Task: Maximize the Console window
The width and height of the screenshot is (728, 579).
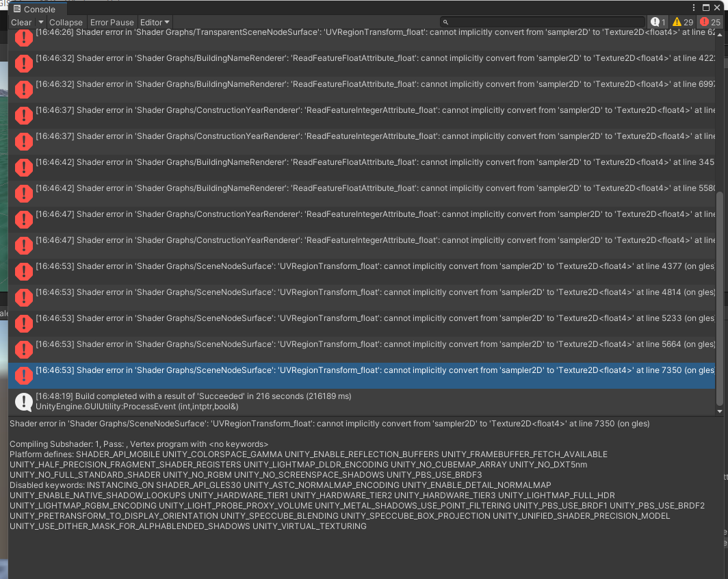Action: (x=707, y=8)
